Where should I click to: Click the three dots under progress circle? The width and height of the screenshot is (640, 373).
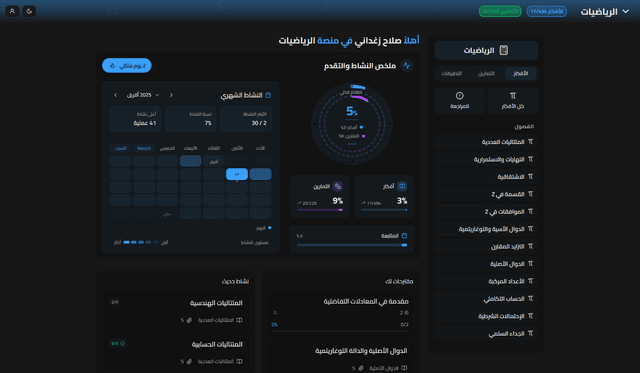[x=352, y=144]
